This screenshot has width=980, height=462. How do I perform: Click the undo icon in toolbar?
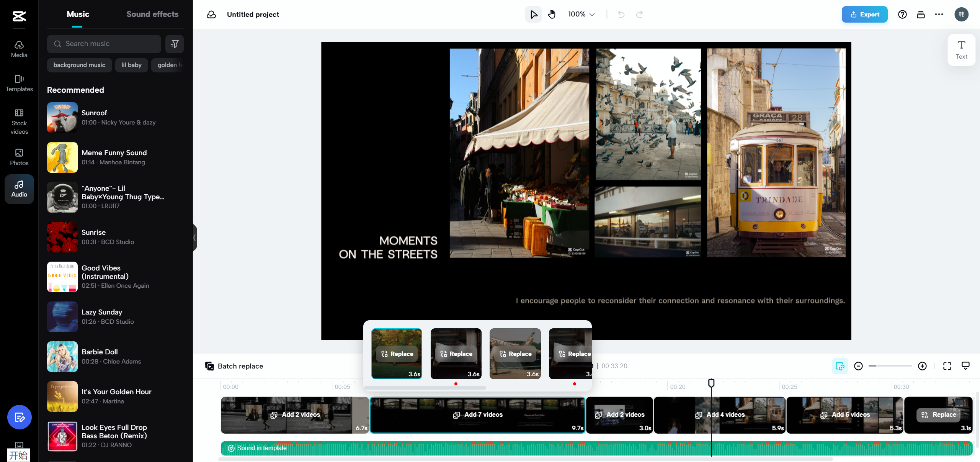click(621, 14)
